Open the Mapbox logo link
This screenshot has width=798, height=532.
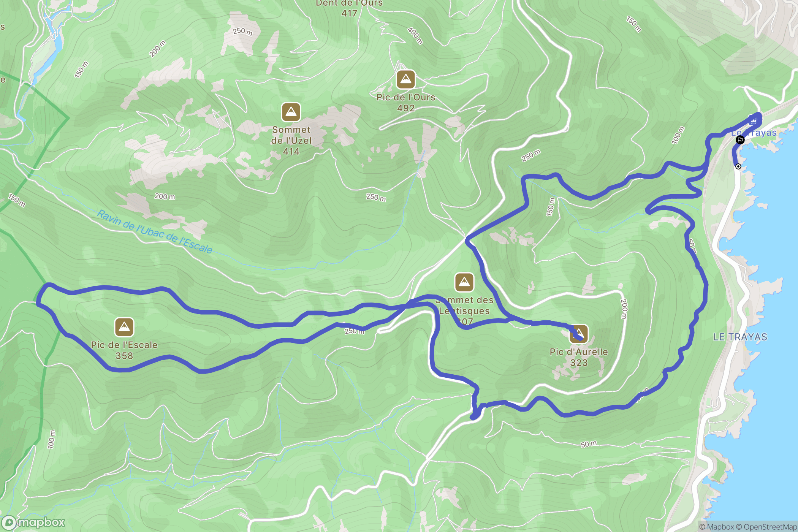coord(33,522)
